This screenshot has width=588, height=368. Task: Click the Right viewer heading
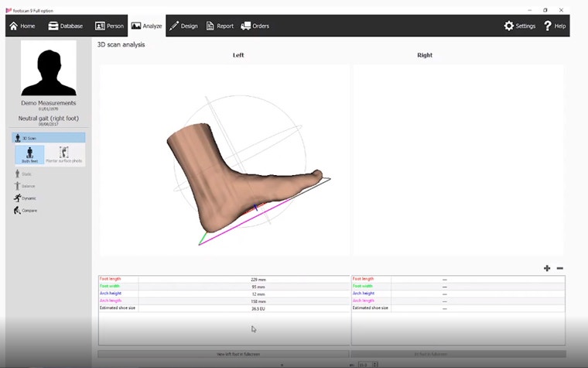coord(425,55)
